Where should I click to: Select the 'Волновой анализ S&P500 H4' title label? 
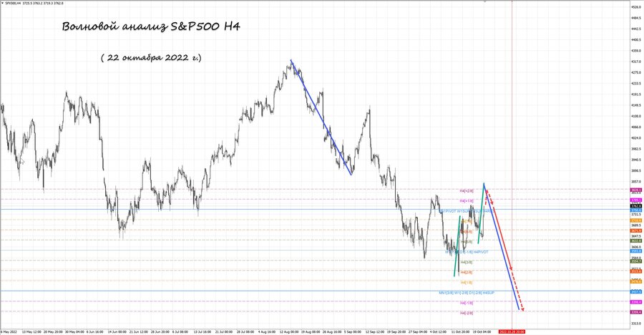[151, 26]
